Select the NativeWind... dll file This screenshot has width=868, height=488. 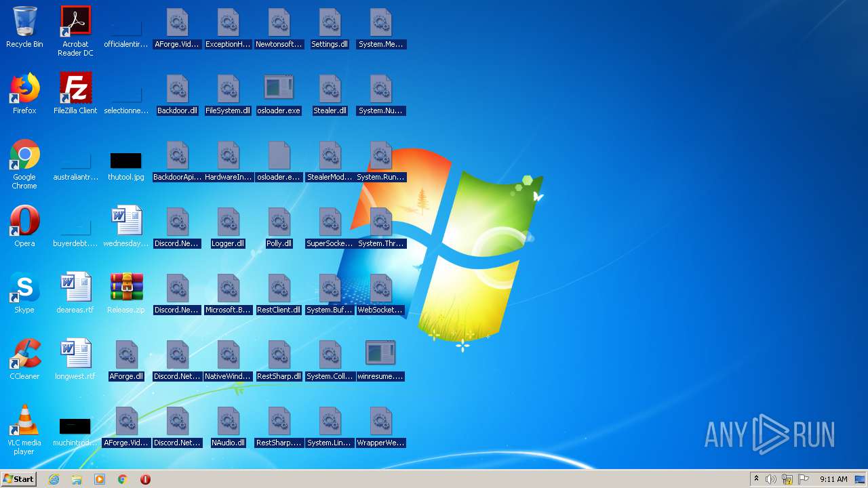coord(228,359)
